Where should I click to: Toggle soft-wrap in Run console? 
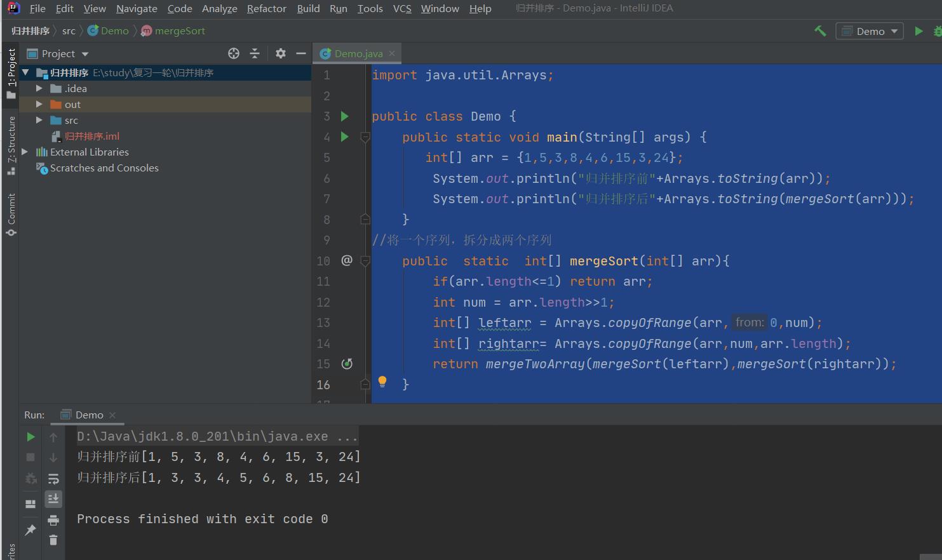(x=53, y=478)
